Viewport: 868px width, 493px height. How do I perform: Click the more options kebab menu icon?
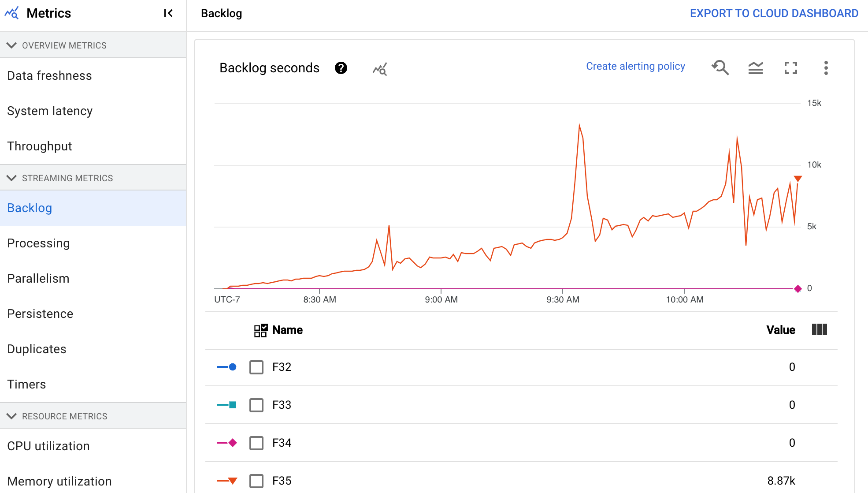(824, 67)
